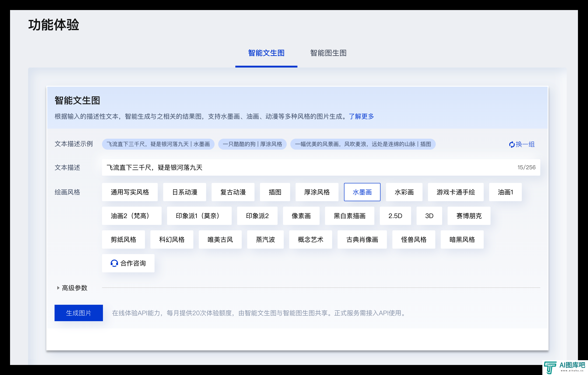Choose the 油画2（梵高）style

click(132, 216)
